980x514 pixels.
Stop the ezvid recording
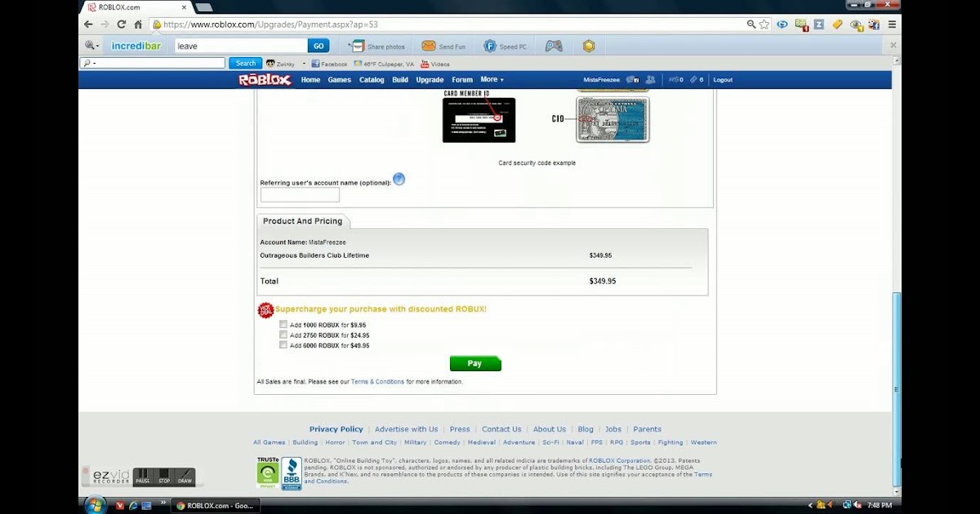(164, 476)
